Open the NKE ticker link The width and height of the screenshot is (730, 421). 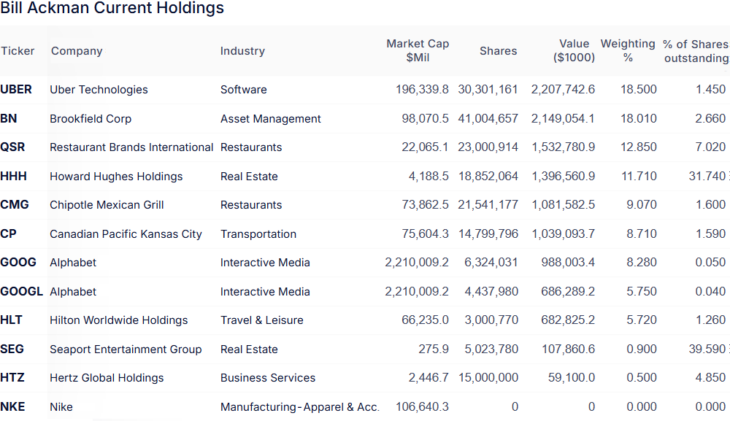point(13,407)
